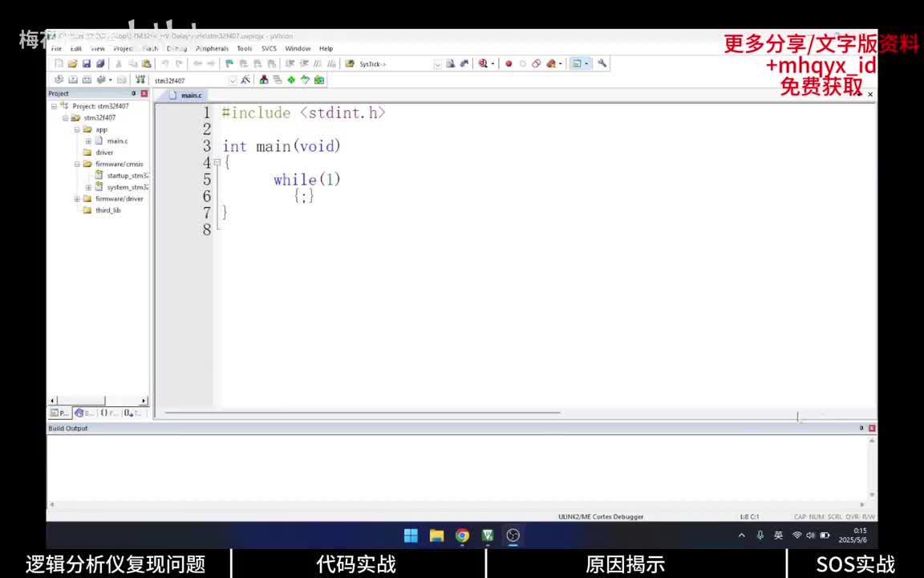Click the Translate current file icon

pyautogui.click(x=59, y=79)
